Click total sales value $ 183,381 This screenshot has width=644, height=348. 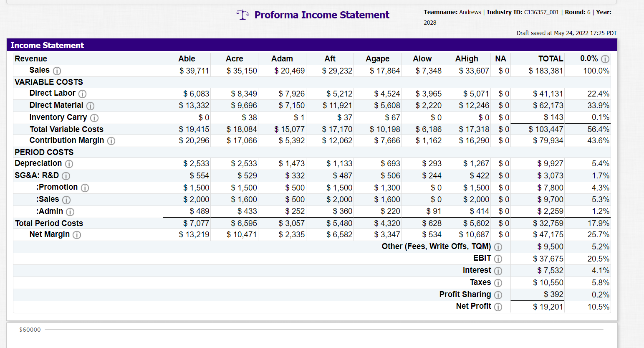(546, 71)
